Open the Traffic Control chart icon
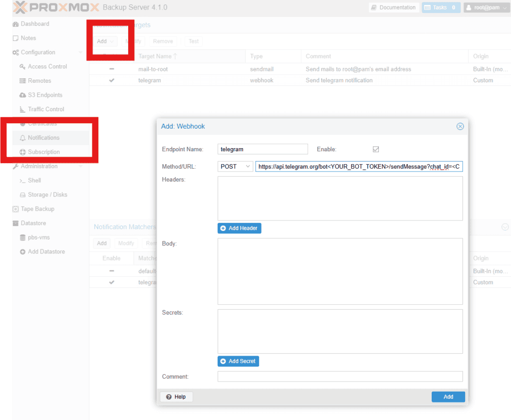This screenshot has height=420, width=511. pyautogui.click(x=22, y=109)
